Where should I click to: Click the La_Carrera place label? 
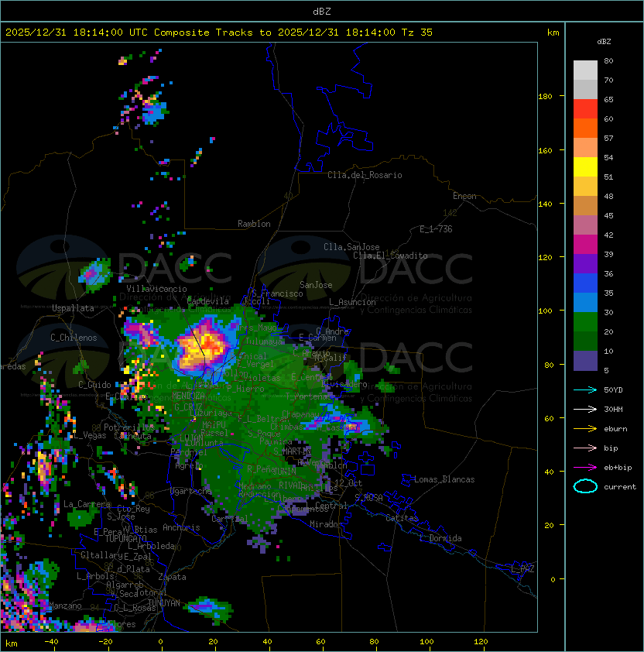coord(87,504)
